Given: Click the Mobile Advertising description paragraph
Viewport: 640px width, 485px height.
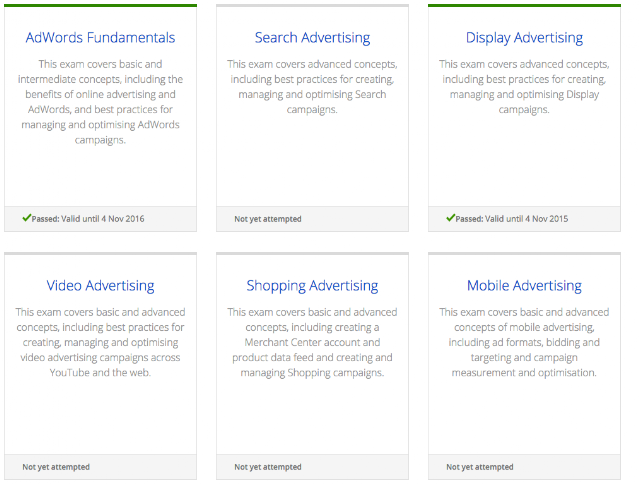Looking at the screenshot, I should coord(524,342).
